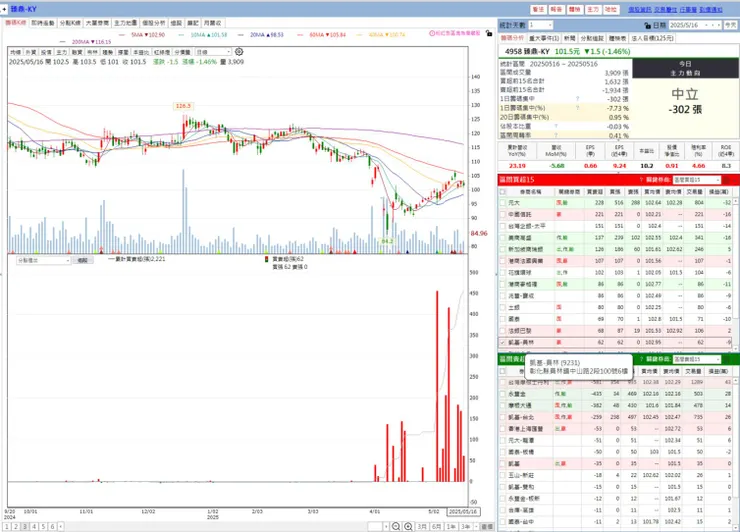740x532 pixels.
Task: Go to chart page 2
Action: click(x=16, y=526)
